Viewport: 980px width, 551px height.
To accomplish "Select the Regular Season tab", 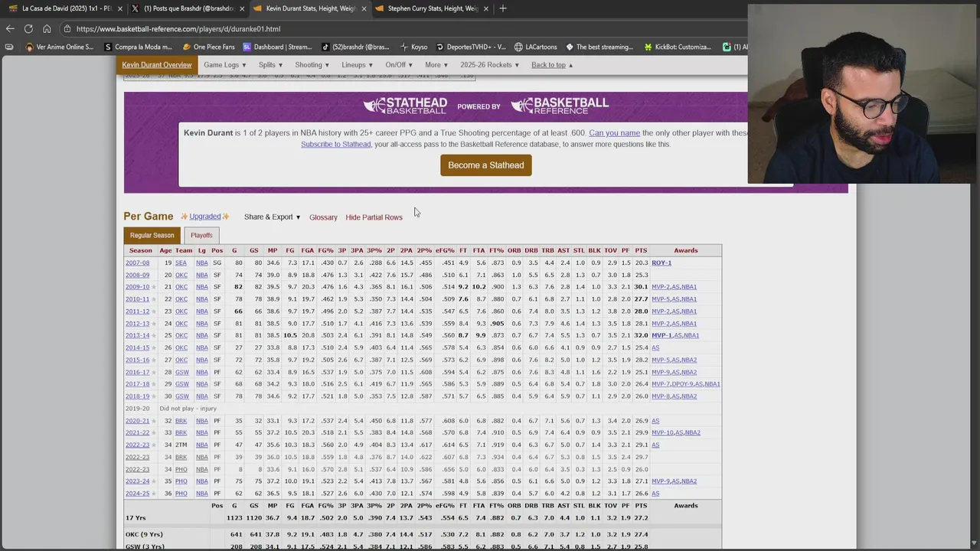I will (152, 235).
